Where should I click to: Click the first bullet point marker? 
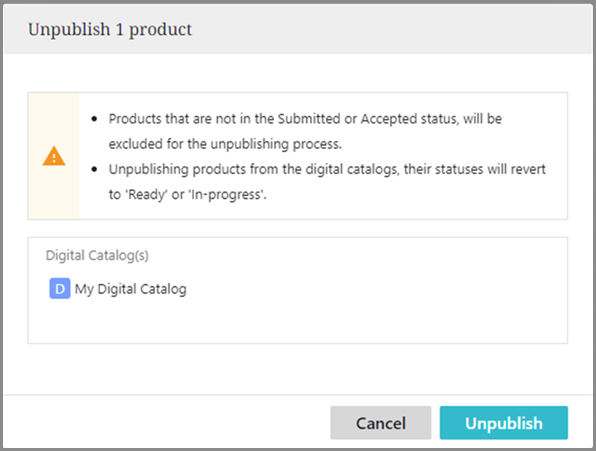(x=94, y=119)
